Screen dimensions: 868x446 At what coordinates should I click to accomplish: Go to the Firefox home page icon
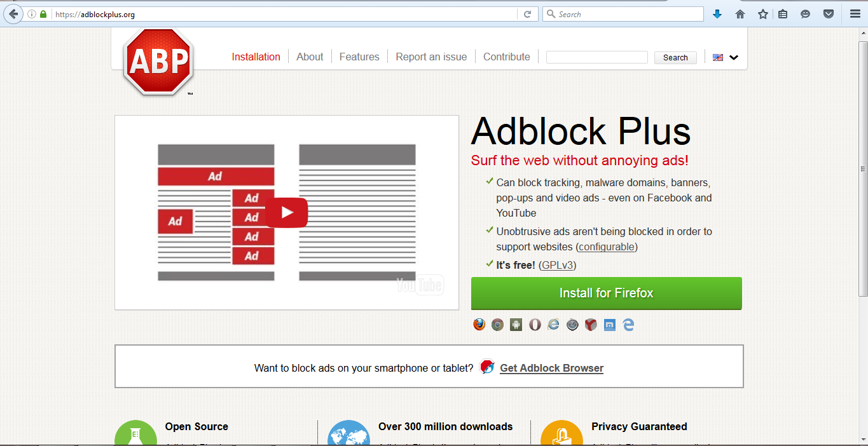pyautogui.click(x=740, y=14)
